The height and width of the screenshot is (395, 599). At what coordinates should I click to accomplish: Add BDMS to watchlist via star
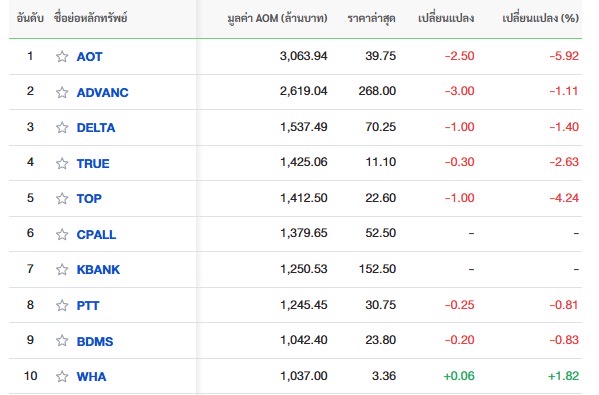coord(62,341)
